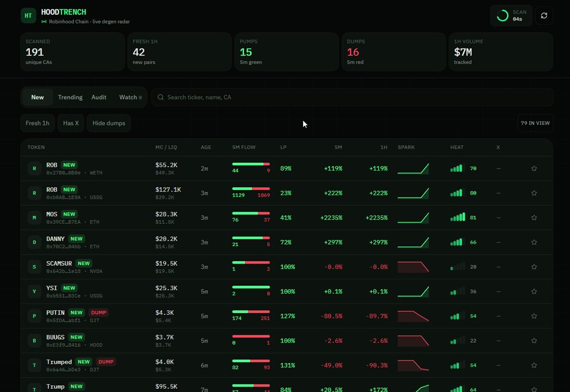Viewport: 570px width, 392px height.
Task: Click the HT logo icon
Action: [28, 16]
